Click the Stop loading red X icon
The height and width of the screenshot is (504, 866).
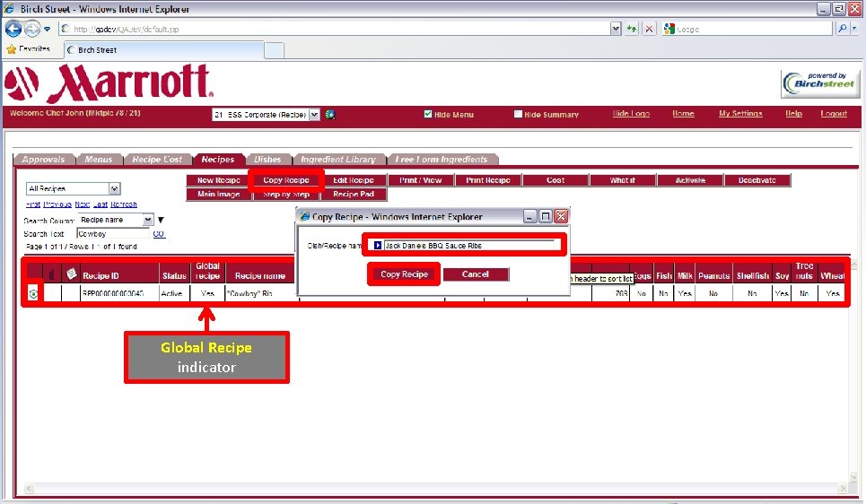(649, 29)
